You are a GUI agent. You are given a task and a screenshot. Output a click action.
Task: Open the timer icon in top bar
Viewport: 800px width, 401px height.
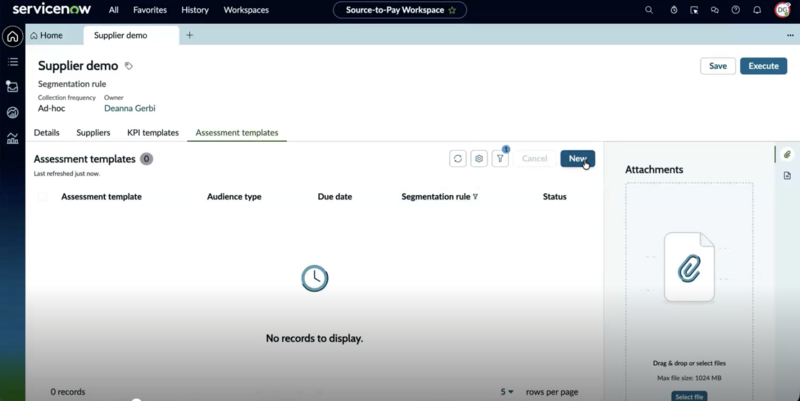click(674, 10)
